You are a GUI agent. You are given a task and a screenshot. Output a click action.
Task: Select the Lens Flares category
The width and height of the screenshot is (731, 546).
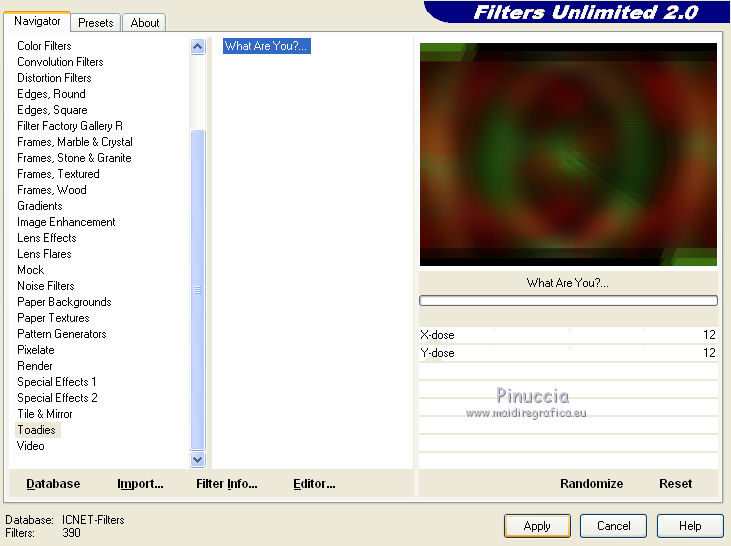tap(44, 254)
